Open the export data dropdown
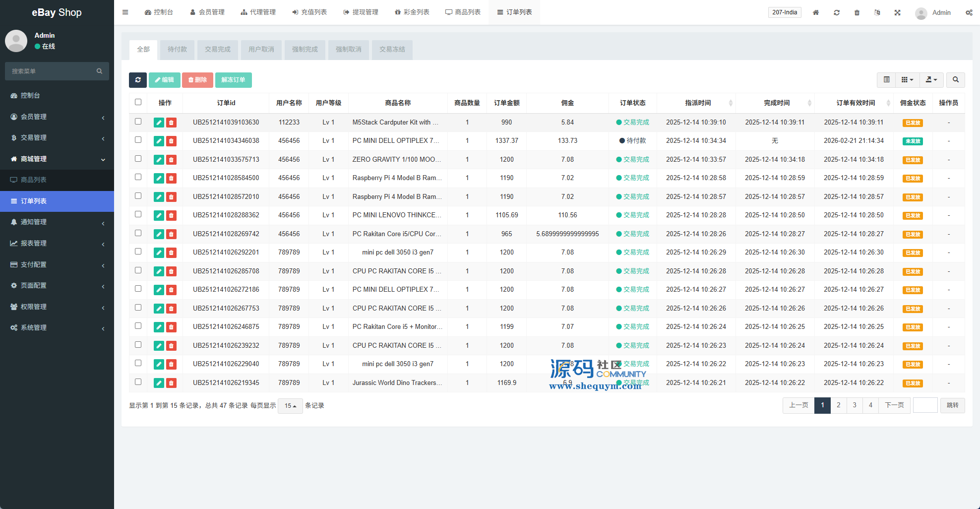 [931, 80]
